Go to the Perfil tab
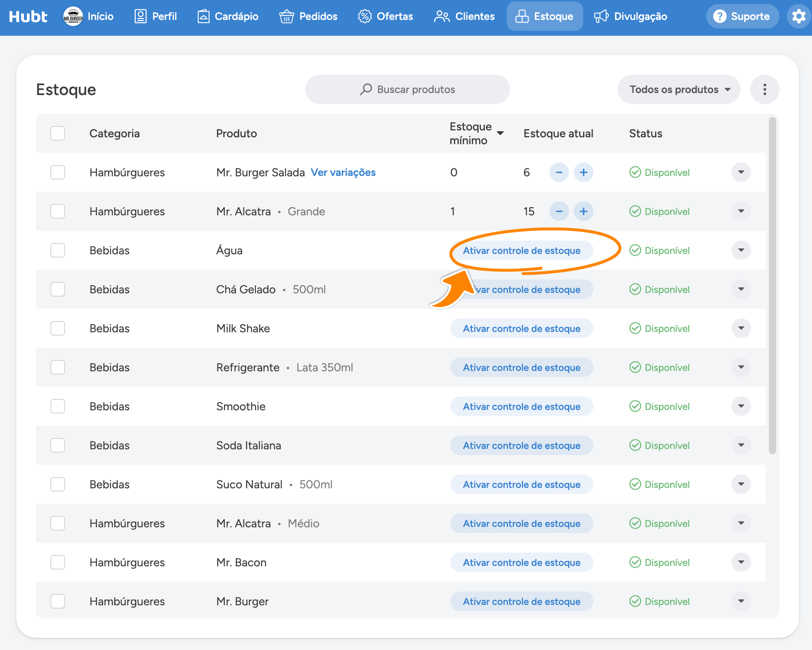This screenshot has width=812, height=650. tap(156, 16)
